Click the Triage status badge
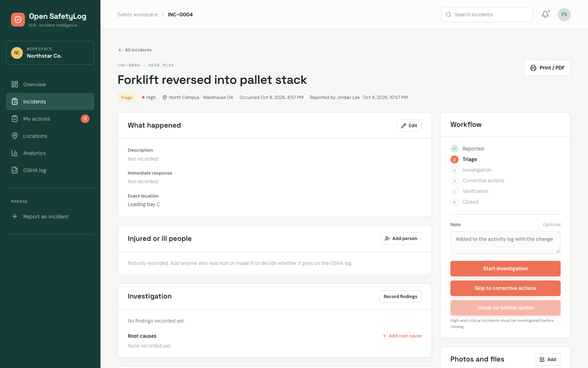 pyautogui.click(x=127, y=98)
